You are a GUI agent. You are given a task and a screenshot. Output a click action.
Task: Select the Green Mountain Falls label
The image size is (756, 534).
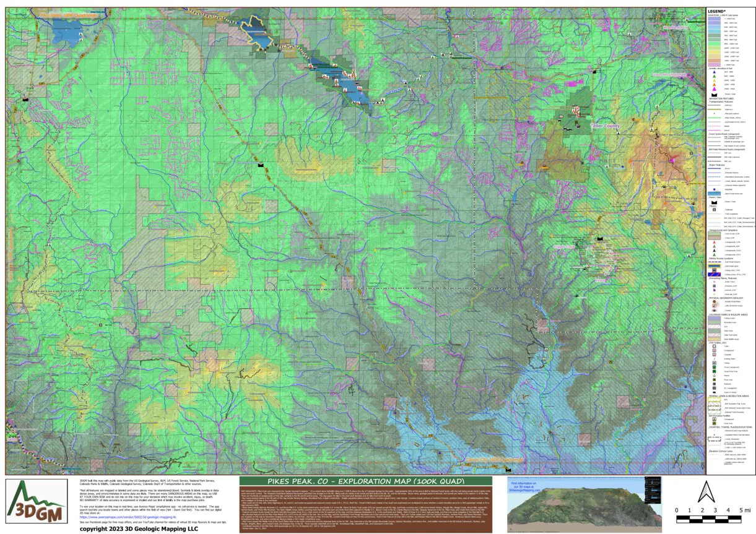[668, 74]
